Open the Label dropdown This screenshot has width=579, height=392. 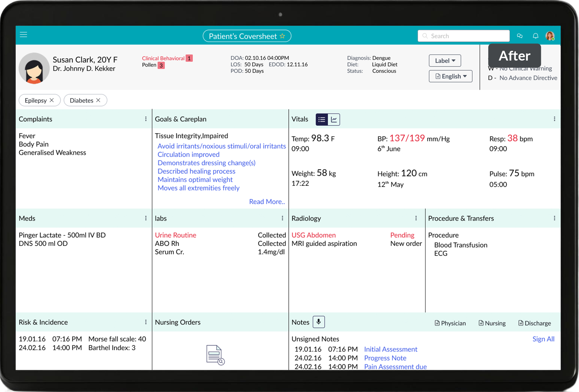(x=445, y=61)
